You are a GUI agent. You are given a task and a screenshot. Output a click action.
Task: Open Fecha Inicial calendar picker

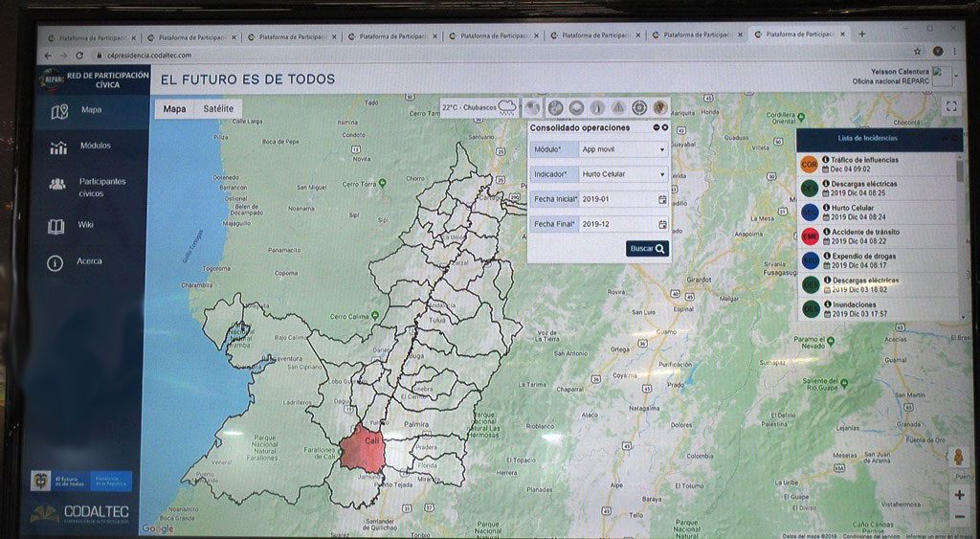point(662,199)
